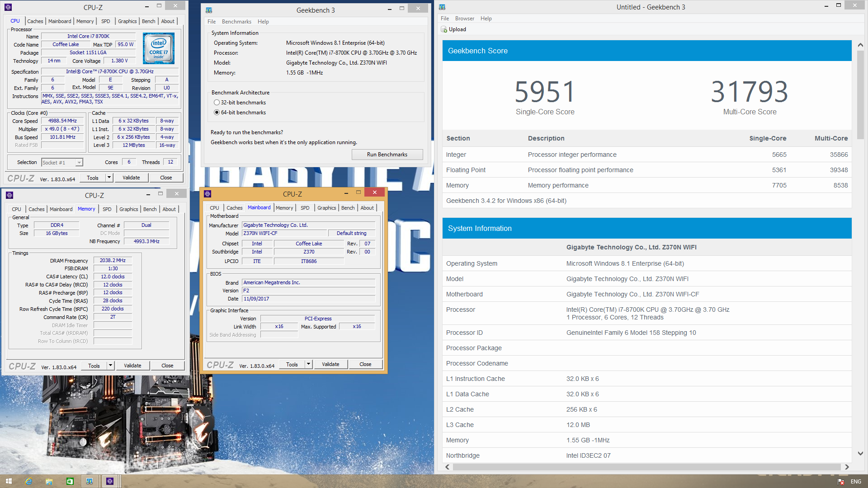Click Close in the CPU-Z Memory window
Screen dimensions: 868x488
tap(167, 366)
